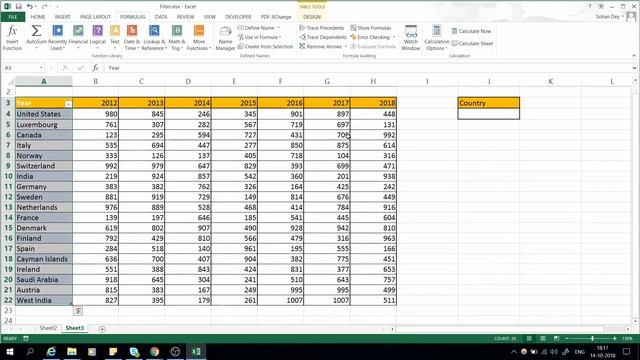Viewport: 640px width, 360px height.
Task: Open the Quick Analysis icon below table
Action: 78,311
